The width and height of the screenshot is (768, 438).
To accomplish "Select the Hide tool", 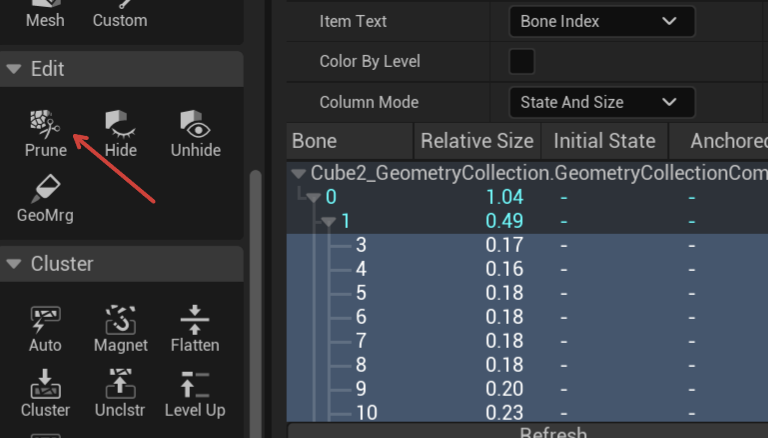I will [x=121, y=126].
